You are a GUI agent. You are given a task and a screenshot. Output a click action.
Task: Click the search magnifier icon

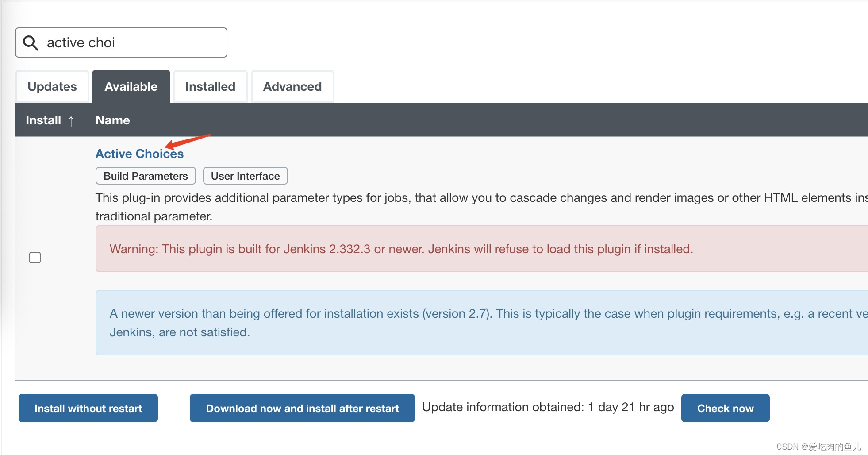(31, 42)
